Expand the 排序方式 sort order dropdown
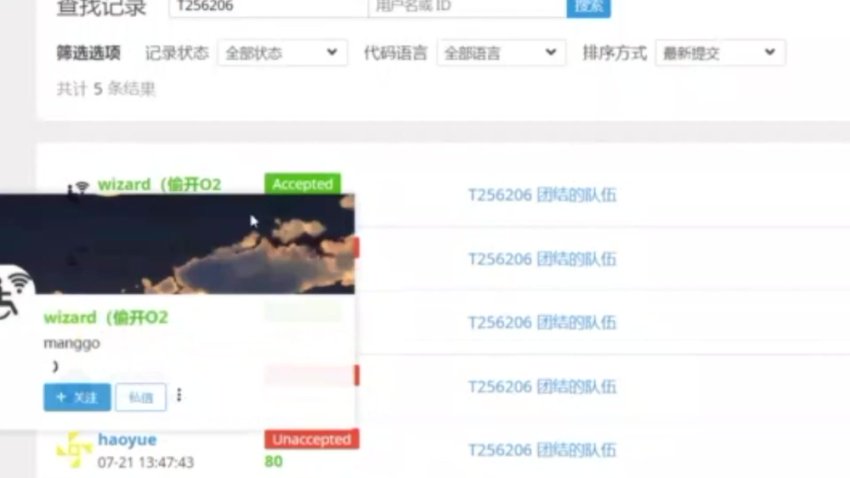The image size is (850, 478). click(x=720, y=53)
